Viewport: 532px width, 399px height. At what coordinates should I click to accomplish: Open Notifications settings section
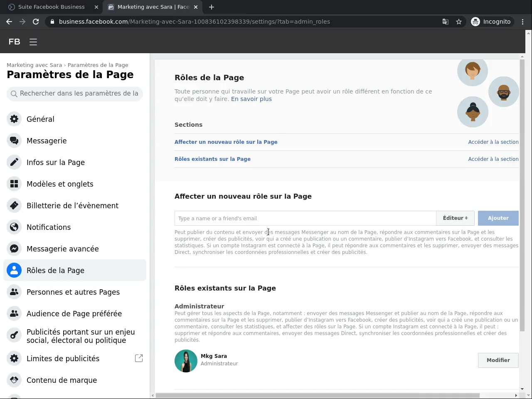75,227
